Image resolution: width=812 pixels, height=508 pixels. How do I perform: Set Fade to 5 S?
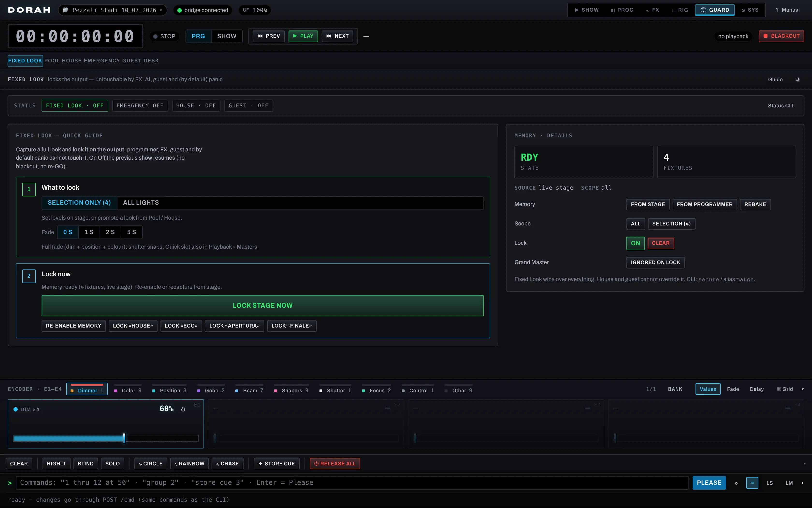131,232
